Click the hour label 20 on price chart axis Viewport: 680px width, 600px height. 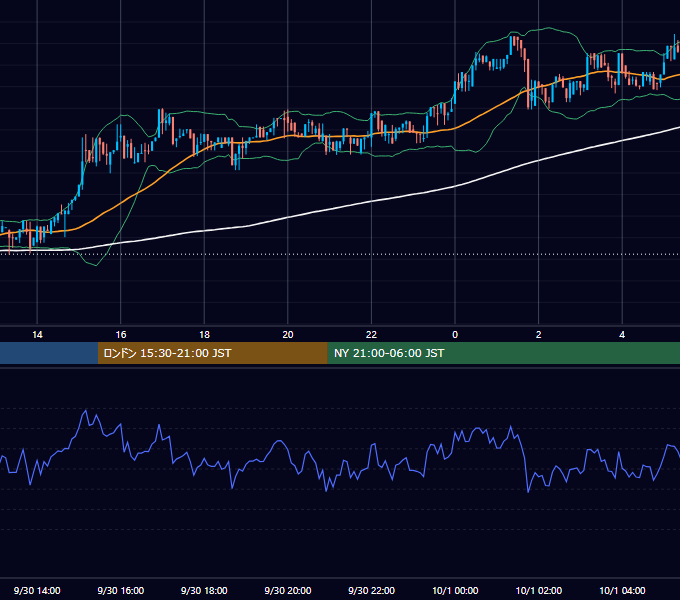click(288, 335)
